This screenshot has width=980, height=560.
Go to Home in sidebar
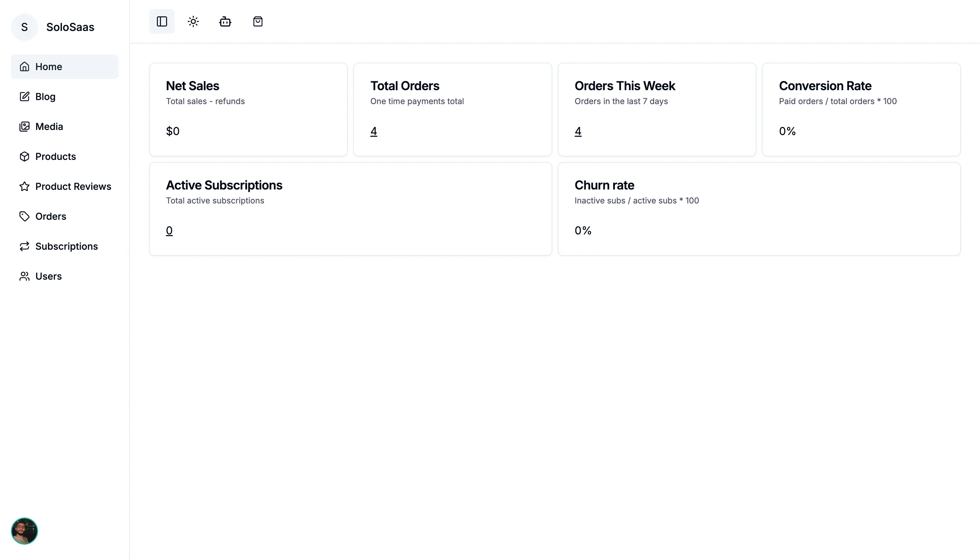(x=65, y=67)
